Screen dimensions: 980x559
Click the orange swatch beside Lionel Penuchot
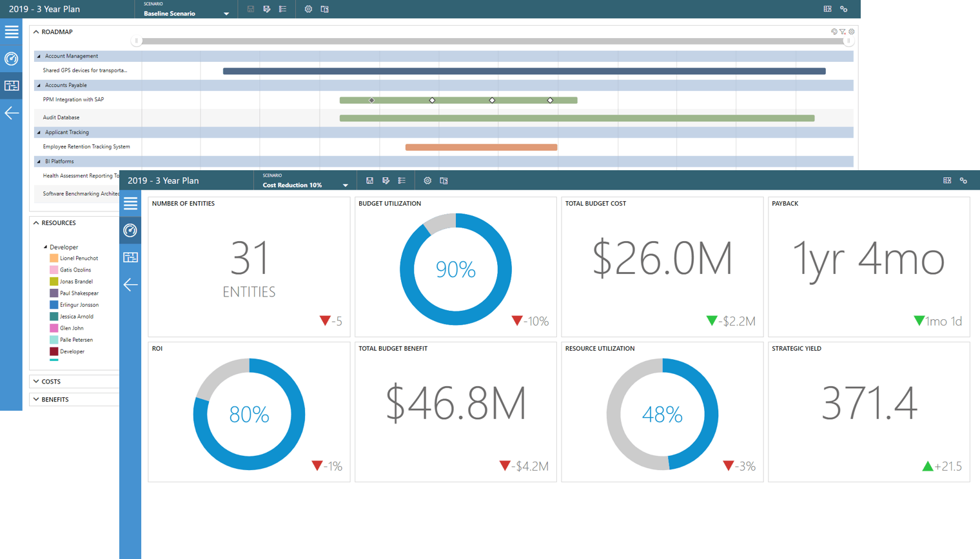(x=54, y=259)
